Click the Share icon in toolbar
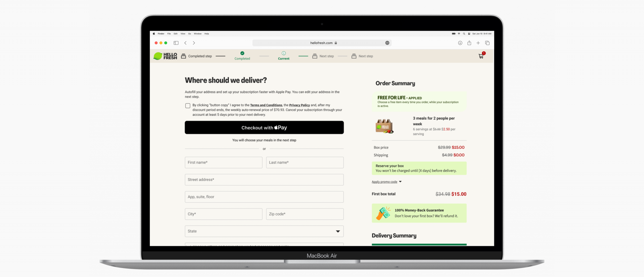Screen dimensions: 644x277 coord(469,43)
